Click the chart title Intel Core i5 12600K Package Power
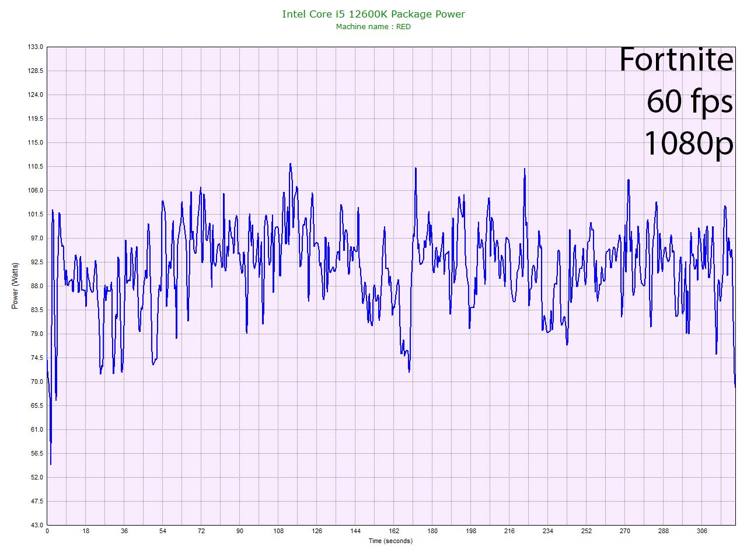Viewport: 747px width, 560px height. (x=373, y=14)
